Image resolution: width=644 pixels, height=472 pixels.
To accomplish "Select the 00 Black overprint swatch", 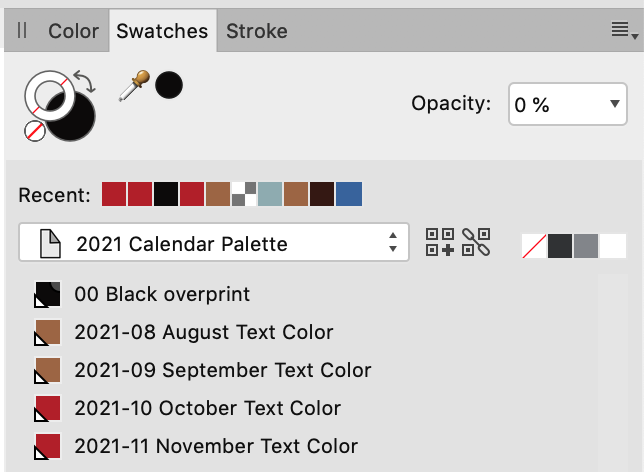I will click(142, 294).
